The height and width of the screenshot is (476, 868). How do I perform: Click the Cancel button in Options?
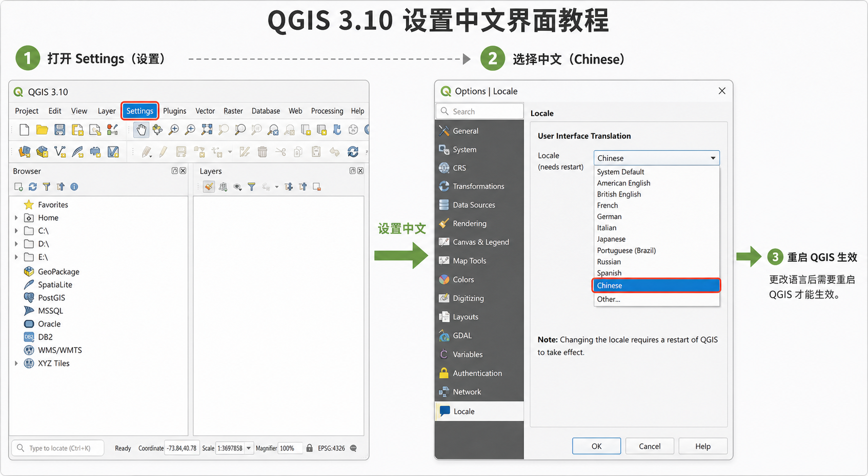point(650,446)
